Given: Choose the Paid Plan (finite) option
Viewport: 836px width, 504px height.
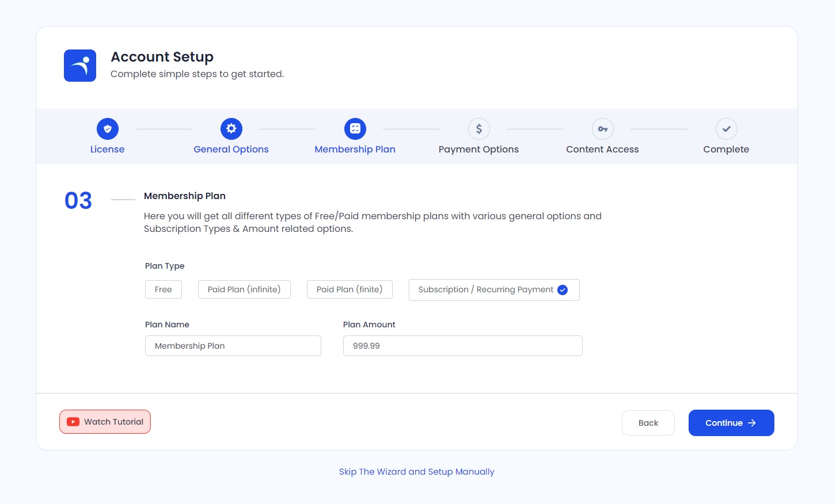Looking at the screenshot, I should (x=349, y=289).
